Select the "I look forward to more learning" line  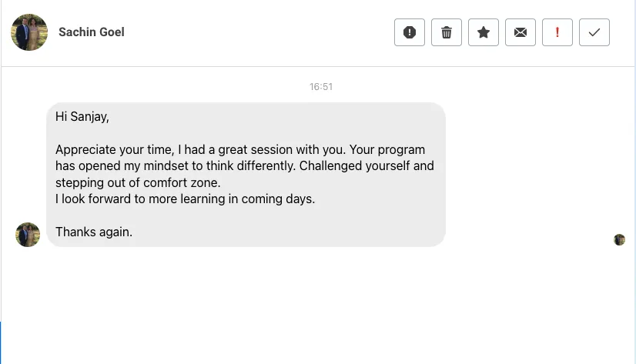coord(185,199)
